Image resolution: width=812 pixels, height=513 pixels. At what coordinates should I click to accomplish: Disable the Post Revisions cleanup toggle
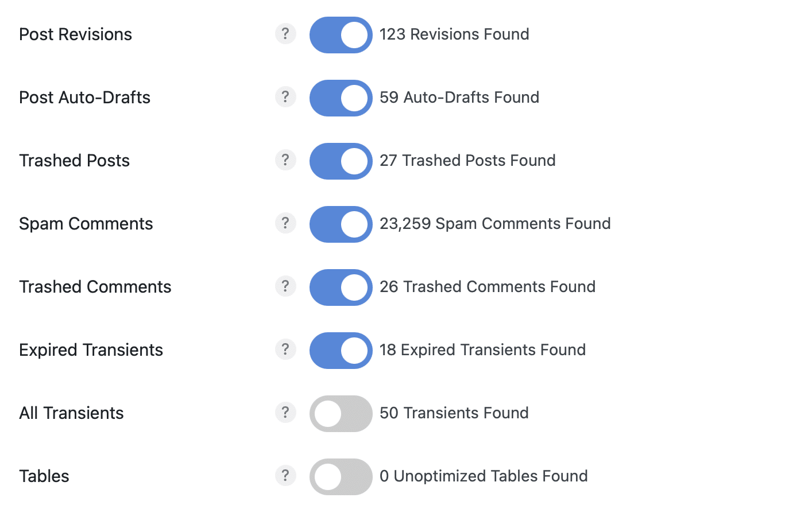341,34
